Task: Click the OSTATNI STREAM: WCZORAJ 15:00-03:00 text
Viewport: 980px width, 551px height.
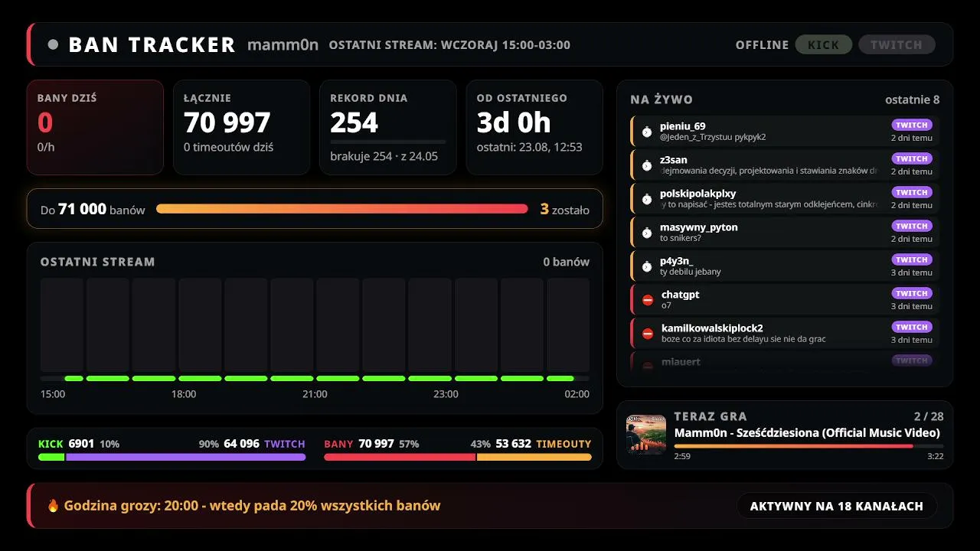Action: (x=449, y=44)
